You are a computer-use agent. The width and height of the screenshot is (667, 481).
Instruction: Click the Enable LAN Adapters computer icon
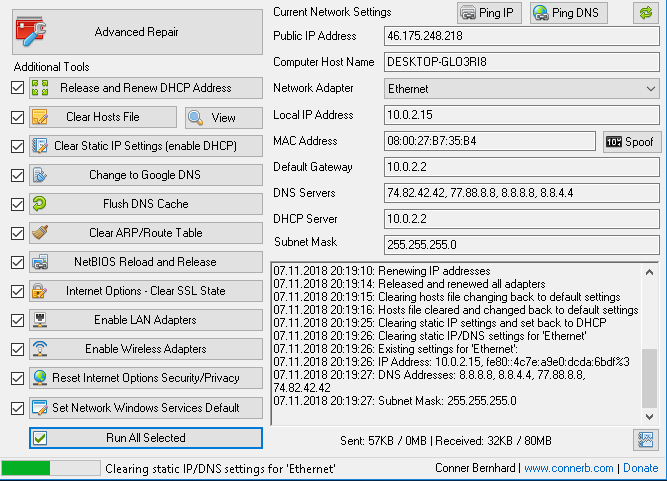coord(40,320)
